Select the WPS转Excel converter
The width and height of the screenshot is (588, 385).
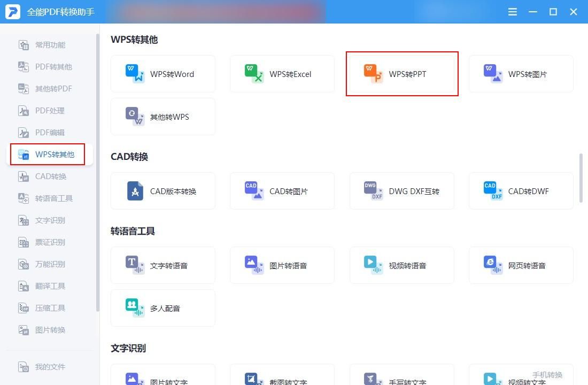(282, 74)
